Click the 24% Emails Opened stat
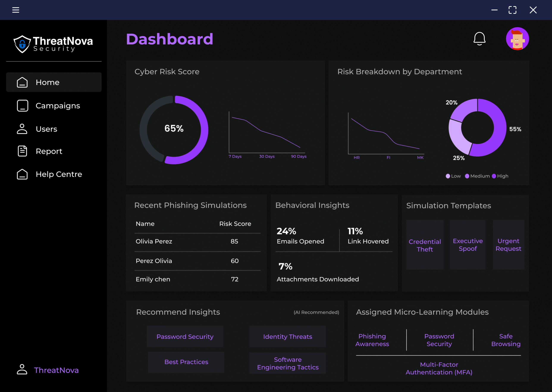This screenshot has width=552, height=392. 300,236
